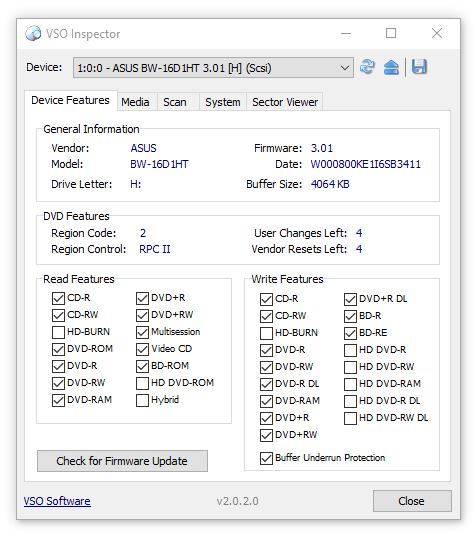Click the eject drive tray icon
Image resolution: width=476 pixels, height=543 pixels.
click(x=391, y=67)
